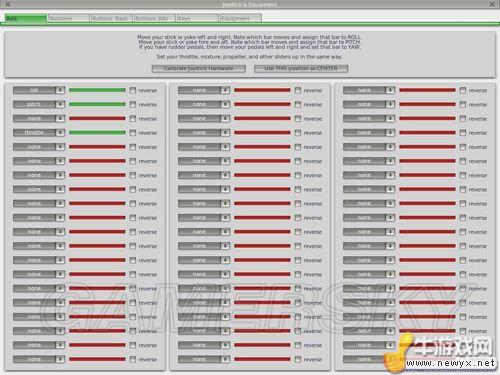The width and height of the screenshot is (500, 375).
Task: Click the green roll axis indicator bar
Action: point(97,90)
